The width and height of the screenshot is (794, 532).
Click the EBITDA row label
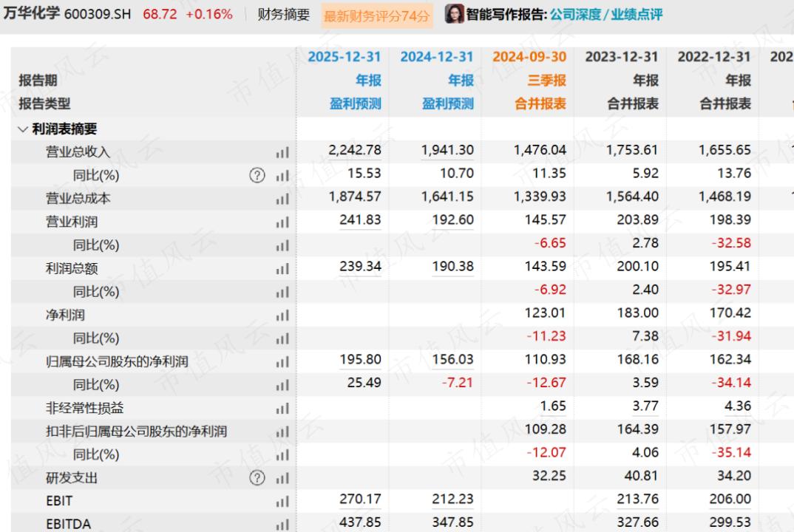coord(68,524)
